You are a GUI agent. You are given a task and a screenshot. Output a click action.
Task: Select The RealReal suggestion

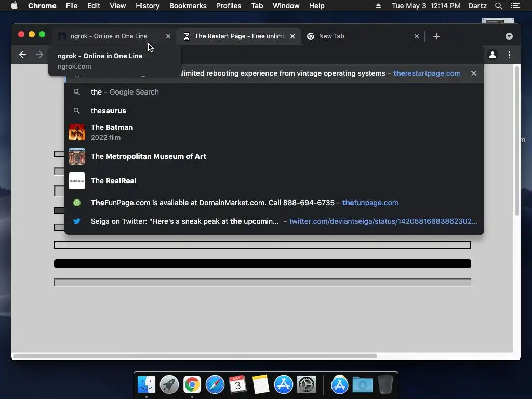pyautogui.click(x=274, y=181)
